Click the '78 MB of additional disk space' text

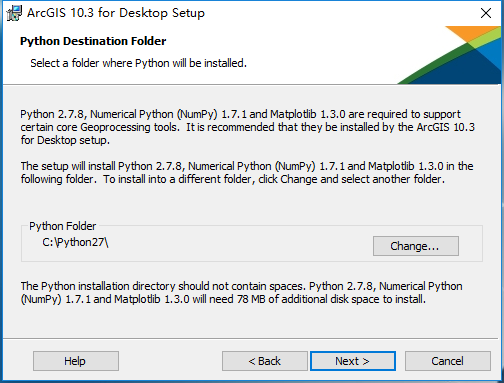[x=308, y=299]
